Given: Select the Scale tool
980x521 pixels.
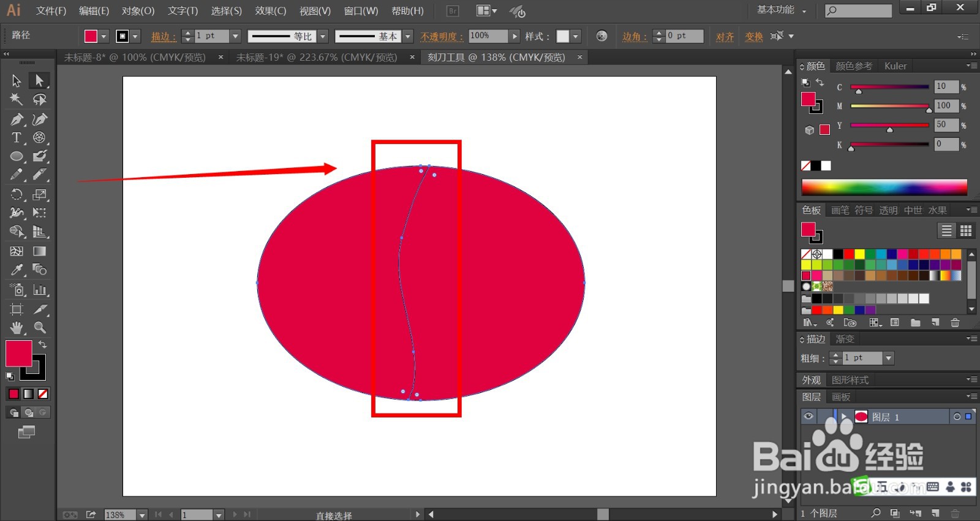Looking at the screenshot, I should click(x=40, y=194).
